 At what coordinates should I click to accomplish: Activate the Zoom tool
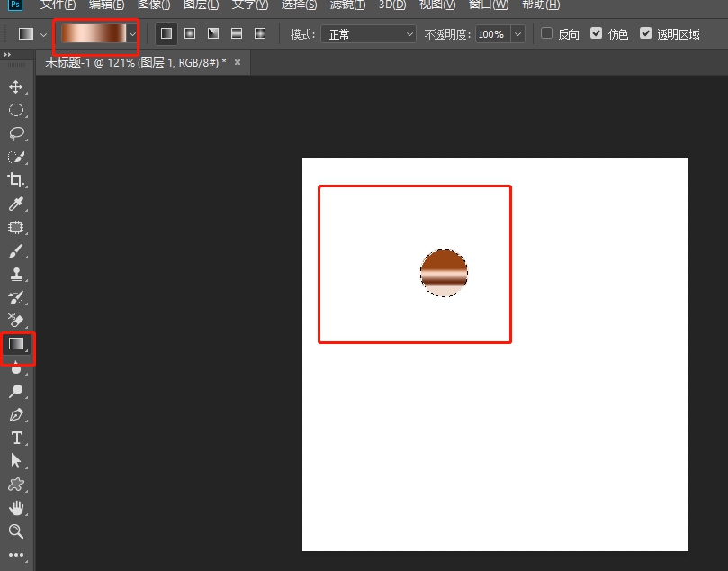click(16, 530)
